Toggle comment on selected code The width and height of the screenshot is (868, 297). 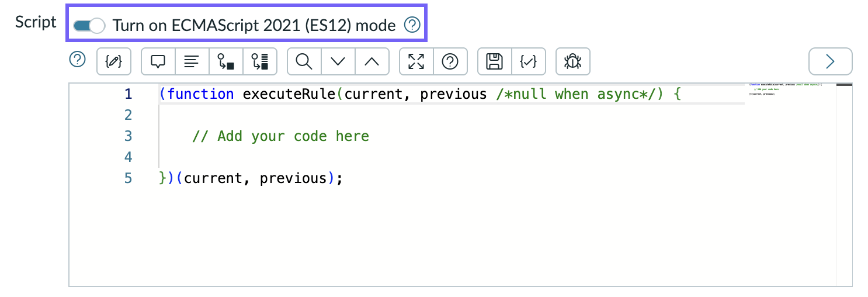click(x=158, y=61)
